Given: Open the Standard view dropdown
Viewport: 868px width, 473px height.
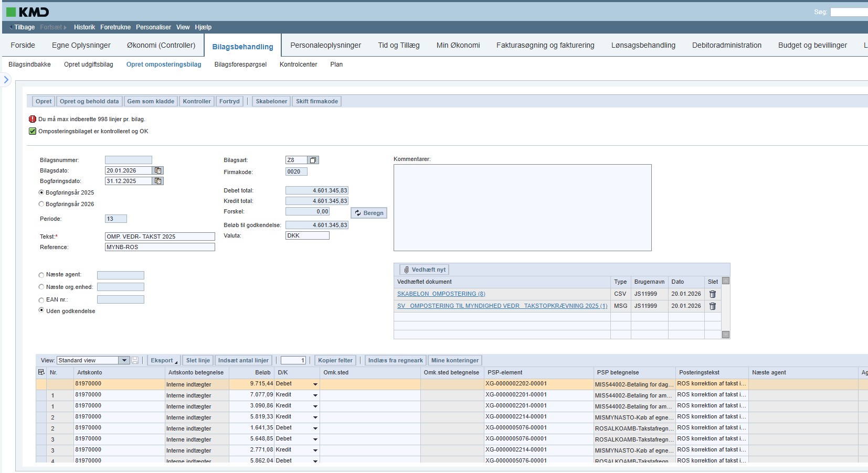Looking at the screenshot, I should (124, 360).
